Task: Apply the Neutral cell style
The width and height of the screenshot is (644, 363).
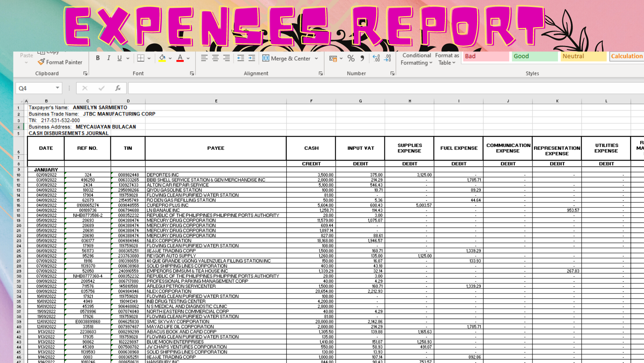Action: point(584,56)
